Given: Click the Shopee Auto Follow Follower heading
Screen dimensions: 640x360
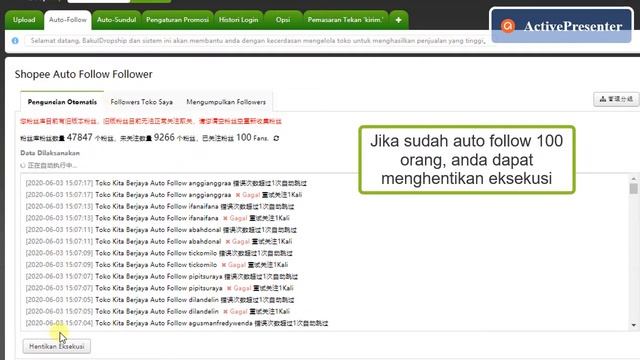Looking at the screenshot, I should coord(83,74).
